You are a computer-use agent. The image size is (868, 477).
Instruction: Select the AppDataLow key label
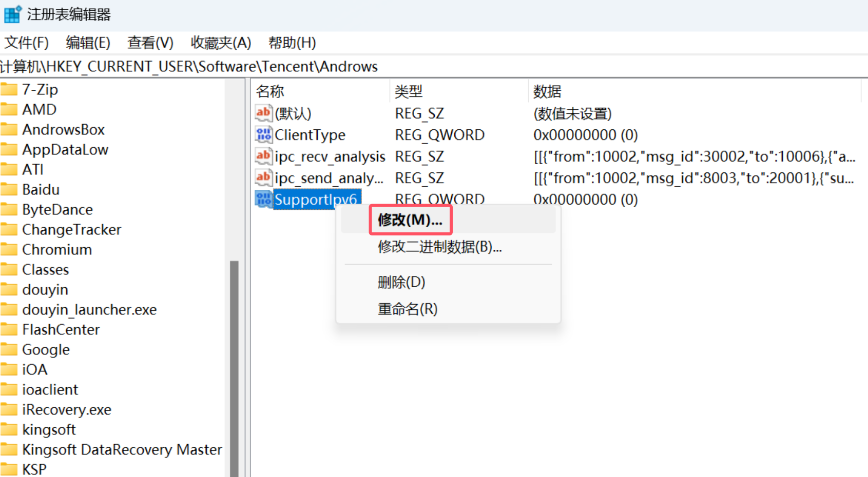65,150
